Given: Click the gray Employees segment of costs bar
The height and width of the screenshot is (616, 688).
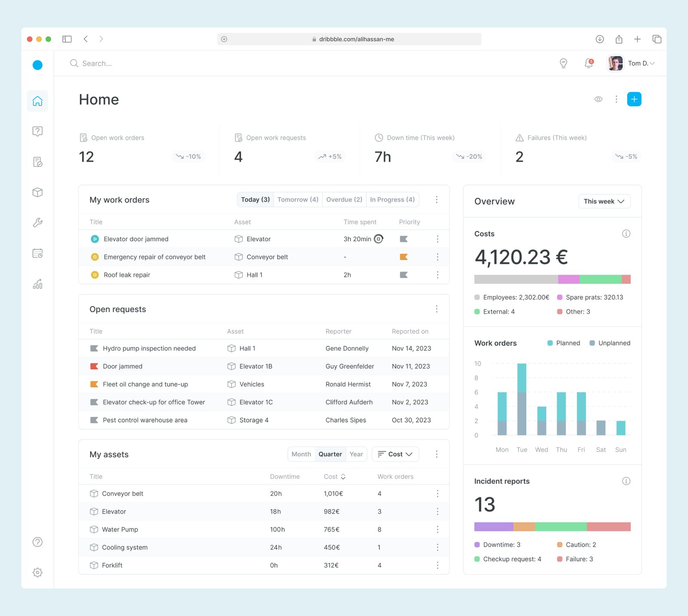Looking at the screenshot, I should [516, 279].
